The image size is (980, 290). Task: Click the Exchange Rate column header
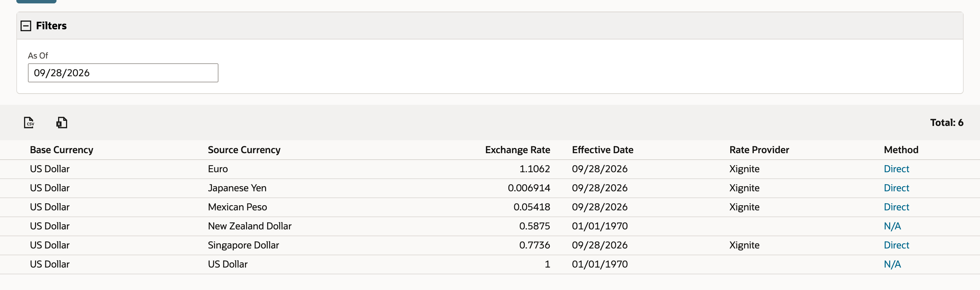517,150
